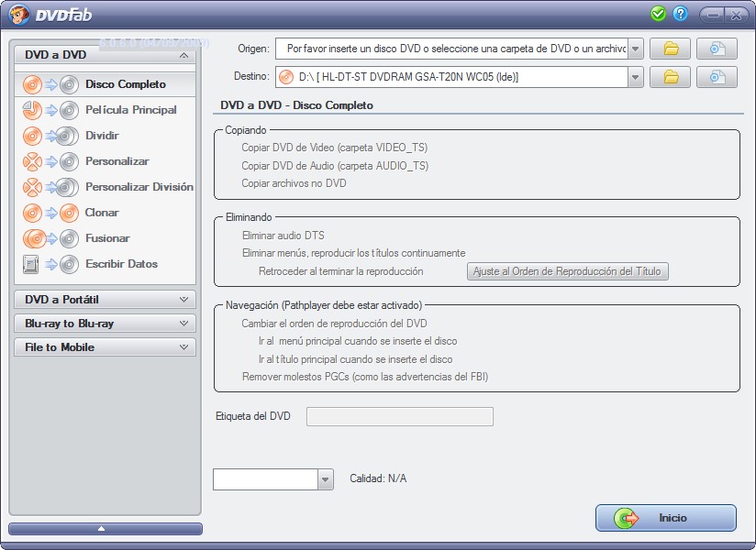Toggle Remover molestos PGCs option

365,377
